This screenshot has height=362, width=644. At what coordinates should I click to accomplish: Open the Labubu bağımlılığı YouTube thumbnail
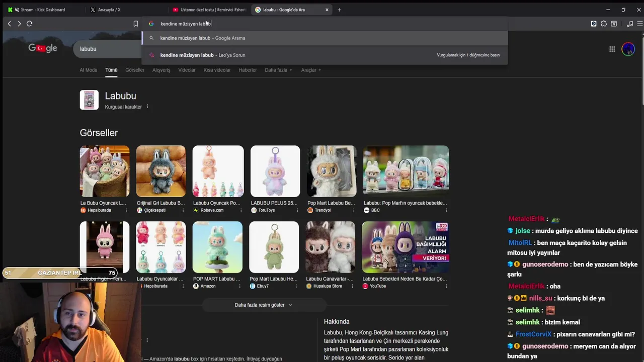point(405,247)
